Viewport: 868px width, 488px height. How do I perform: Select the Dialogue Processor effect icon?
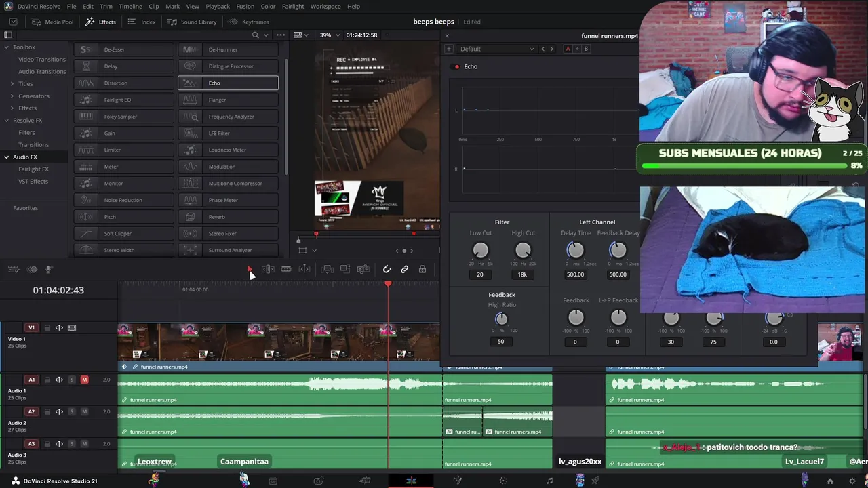click(191, 66)
